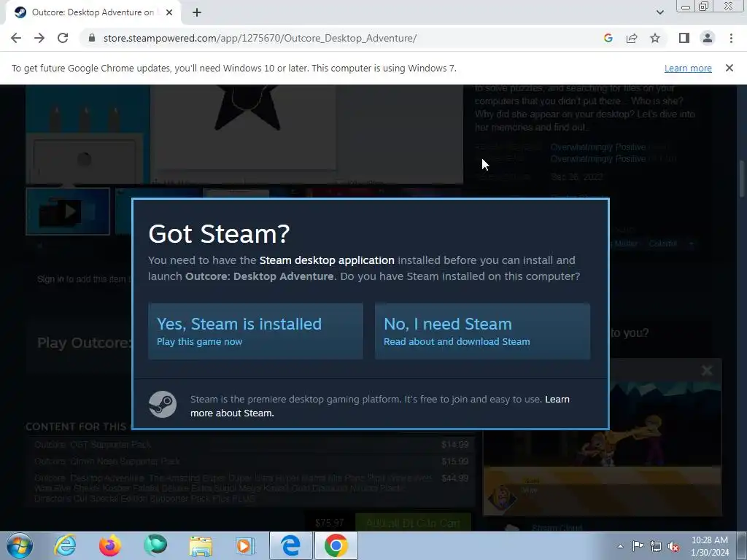747x560 pixels.
Task: Open the new tab plus button
Action: [x=197, y=12]
